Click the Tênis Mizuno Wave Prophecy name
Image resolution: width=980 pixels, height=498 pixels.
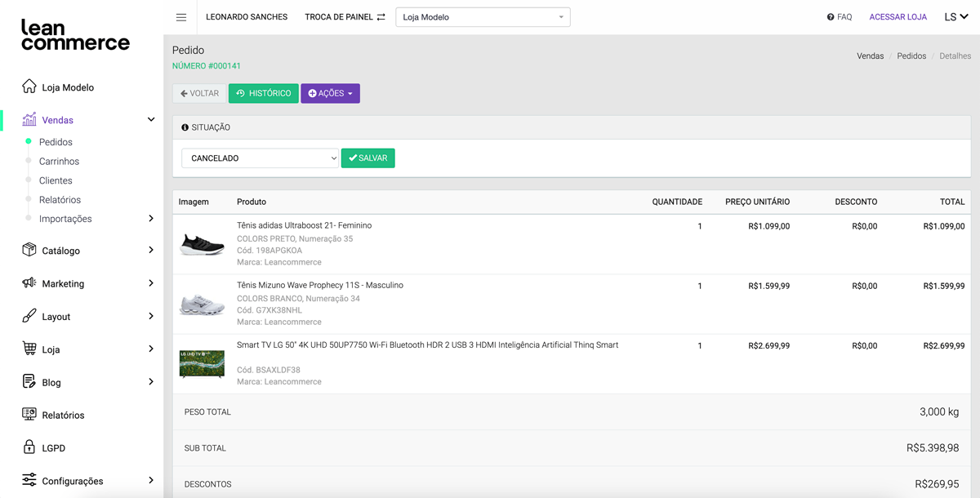click(320, 285)
